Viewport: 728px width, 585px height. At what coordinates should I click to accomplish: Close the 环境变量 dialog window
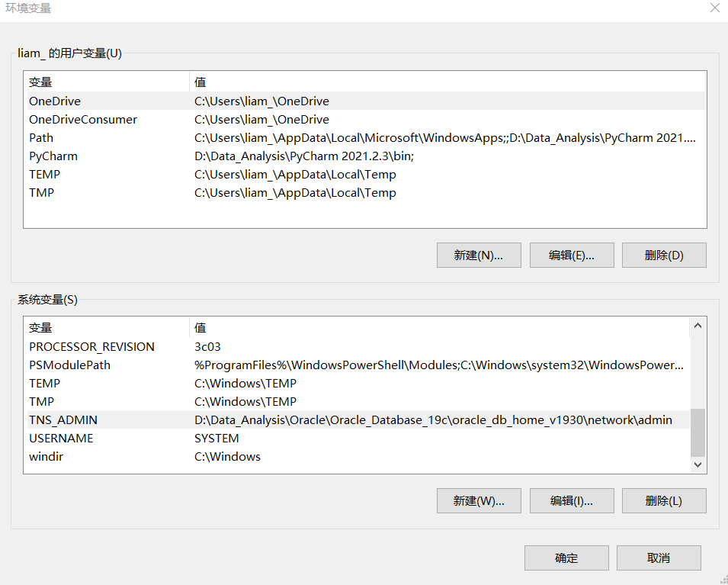[x=715, y=8]
